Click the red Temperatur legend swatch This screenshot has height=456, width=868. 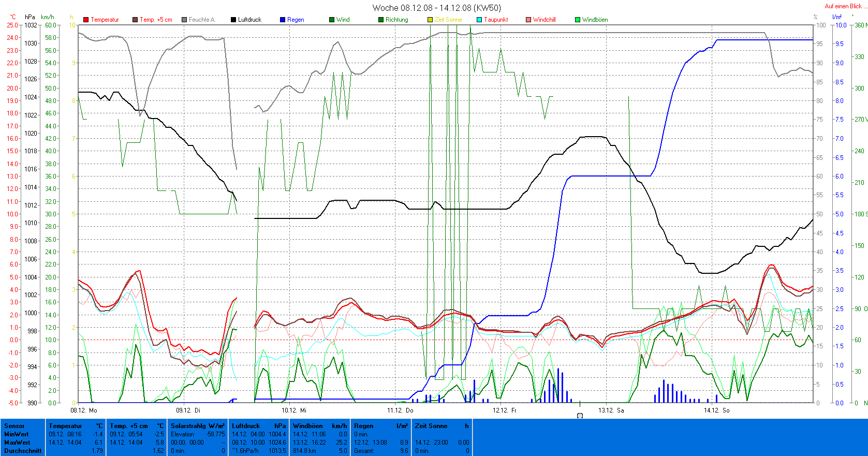tap(86, 20)
